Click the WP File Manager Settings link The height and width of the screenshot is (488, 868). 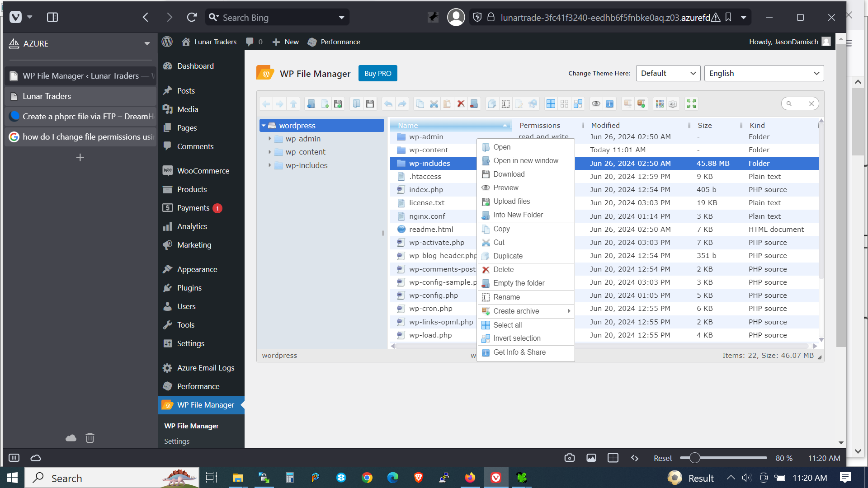177,441
